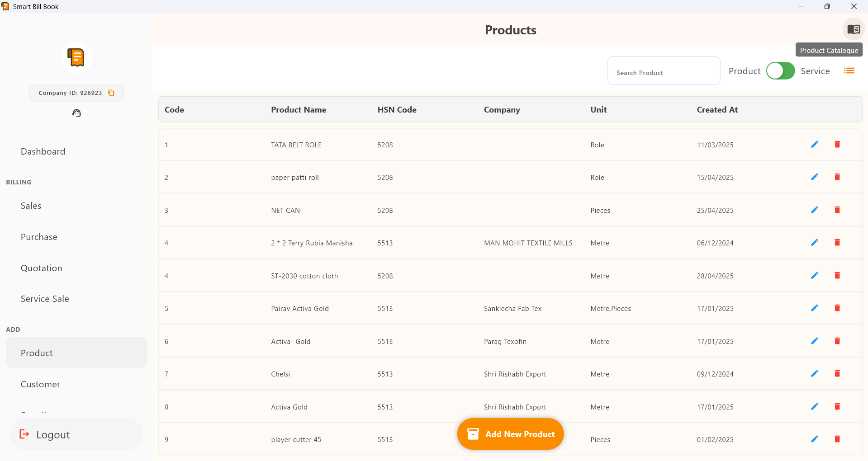Open the orange list view icon

click(849, 71)
